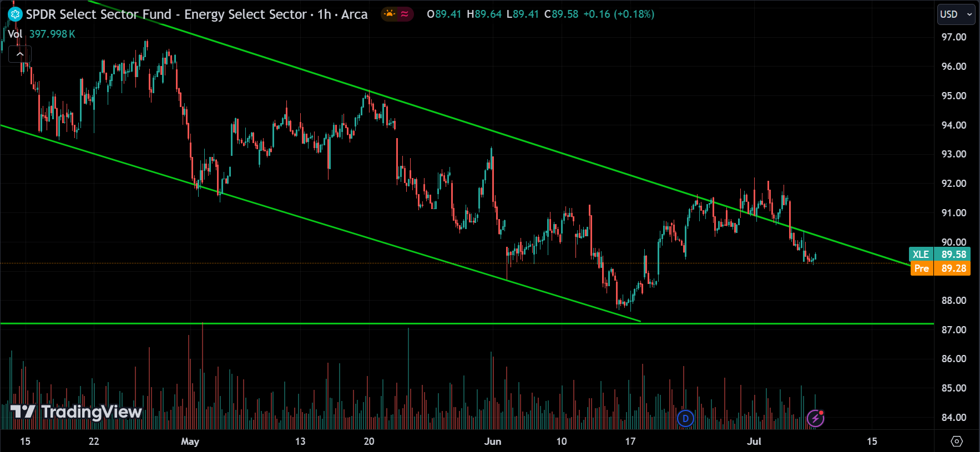This screenshot has width=980, height=452.
Task: Click the XLE symbol logo icon
Action: (x=15, y=14)
